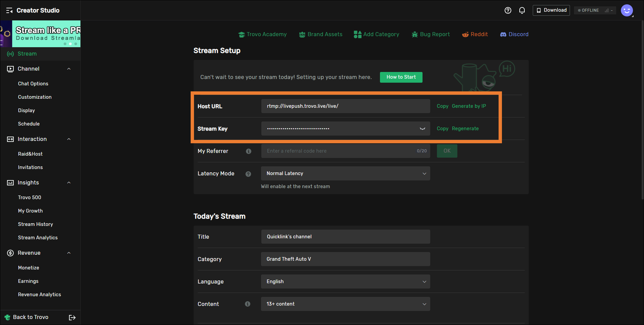Show the Latency Mode help icon

click(248, 174)
